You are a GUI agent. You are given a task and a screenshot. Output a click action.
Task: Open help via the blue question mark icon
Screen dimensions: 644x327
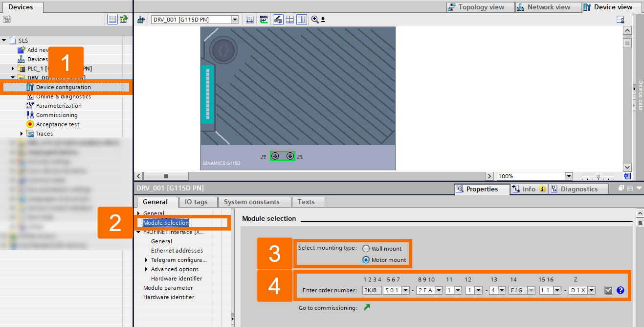click(x=620, y=290)
